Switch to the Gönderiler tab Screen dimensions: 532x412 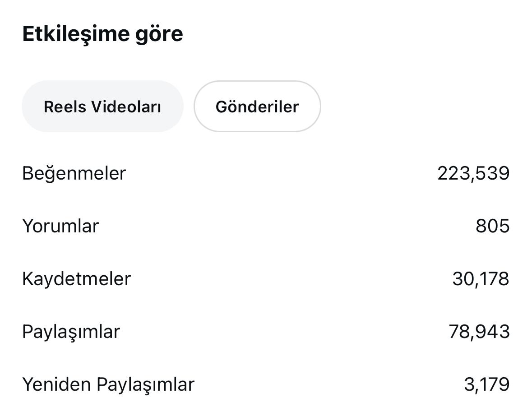pyautogui.click(x=257, y=106)
